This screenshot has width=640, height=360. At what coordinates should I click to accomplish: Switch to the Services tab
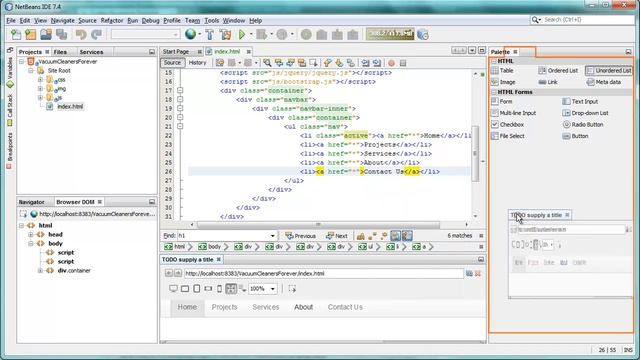91,52
